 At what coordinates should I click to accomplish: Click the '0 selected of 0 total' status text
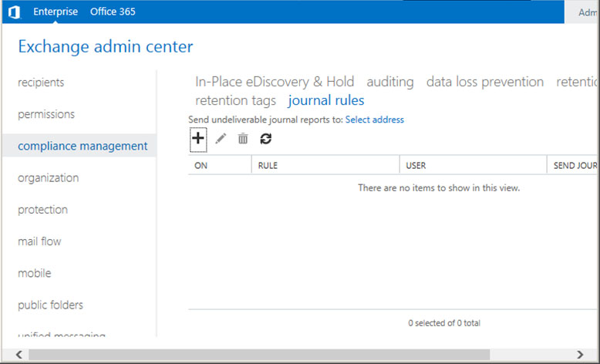pos(444,323)
